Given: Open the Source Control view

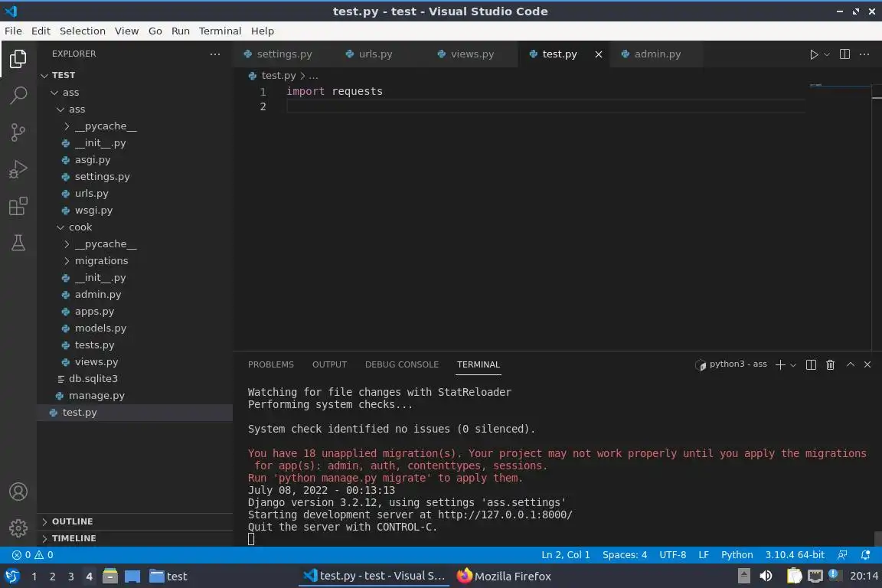Looking at the screenshot, I should pyautogui.click(x=18, y=132).
